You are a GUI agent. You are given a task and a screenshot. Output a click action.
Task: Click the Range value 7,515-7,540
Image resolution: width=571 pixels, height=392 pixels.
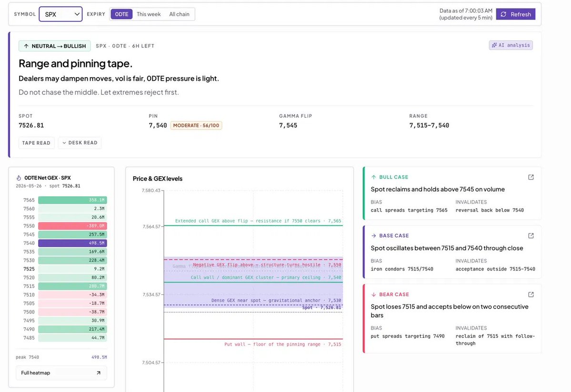429,125
